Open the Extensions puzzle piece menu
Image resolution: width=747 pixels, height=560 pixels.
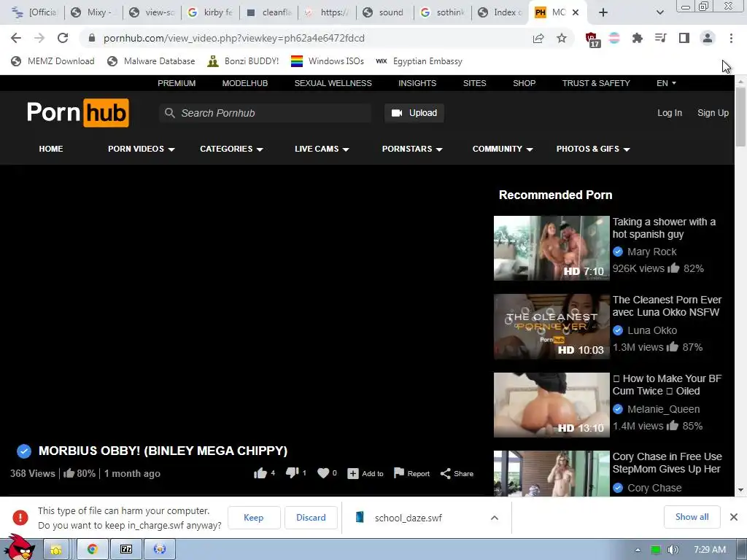tap(637, 38)
